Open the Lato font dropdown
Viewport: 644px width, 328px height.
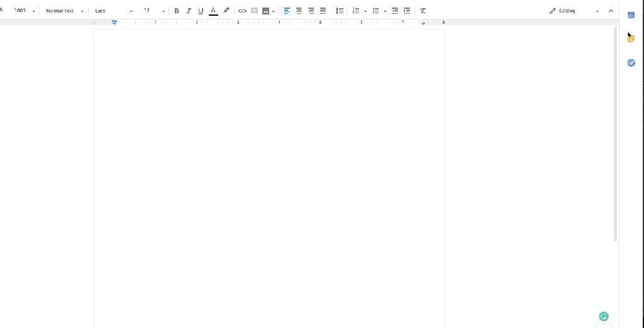(x=113, y=11)
